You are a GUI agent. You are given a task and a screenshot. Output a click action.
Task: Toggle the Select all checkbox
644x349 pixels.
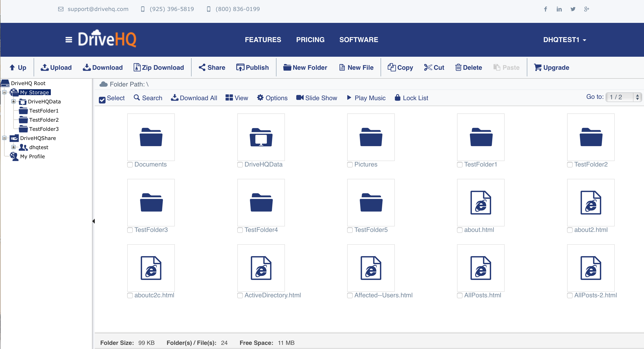click(x=102, y=100)
